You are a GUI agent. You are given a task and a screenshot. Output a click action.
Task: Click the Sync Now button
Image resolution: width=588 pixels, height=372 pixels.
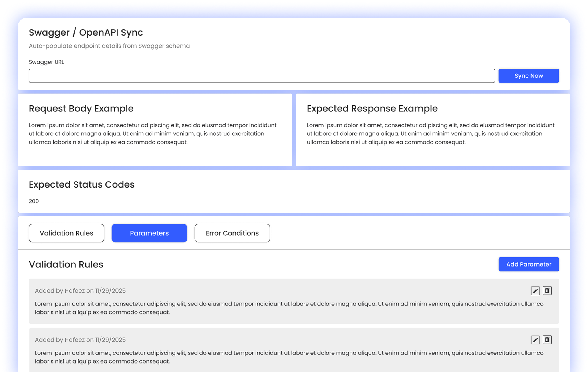tap(529, 76)
